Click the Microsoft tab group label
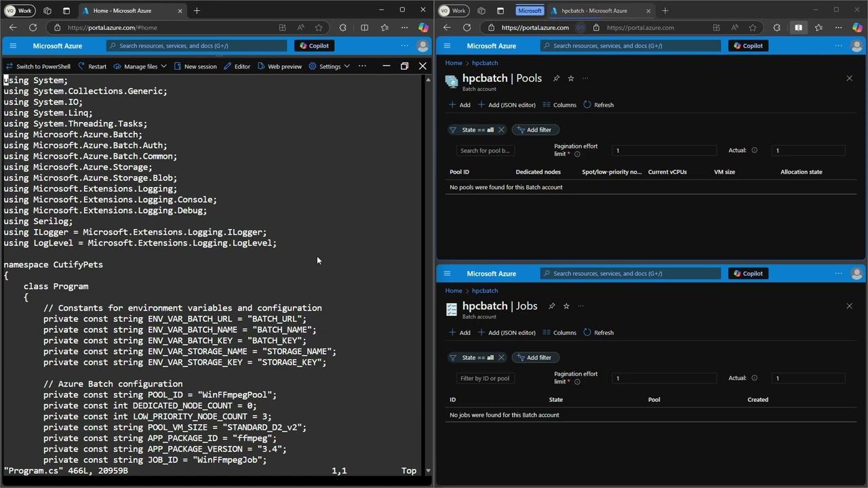Screen dimensions: 868x488 530,11
